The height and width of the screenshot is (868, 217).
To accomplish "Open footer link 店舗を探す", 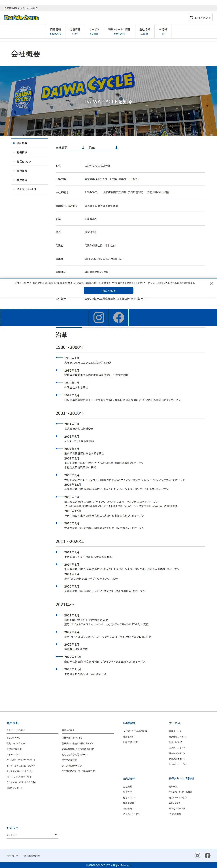I will click(x=128, y=737).
